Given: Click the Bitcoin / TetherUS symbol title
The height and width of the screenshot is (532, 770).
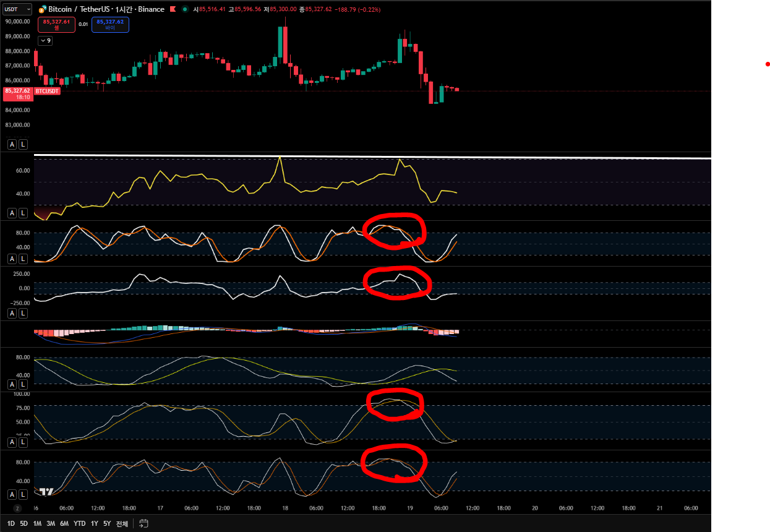Looking at the screenshot, I should [x=106, y=9].
